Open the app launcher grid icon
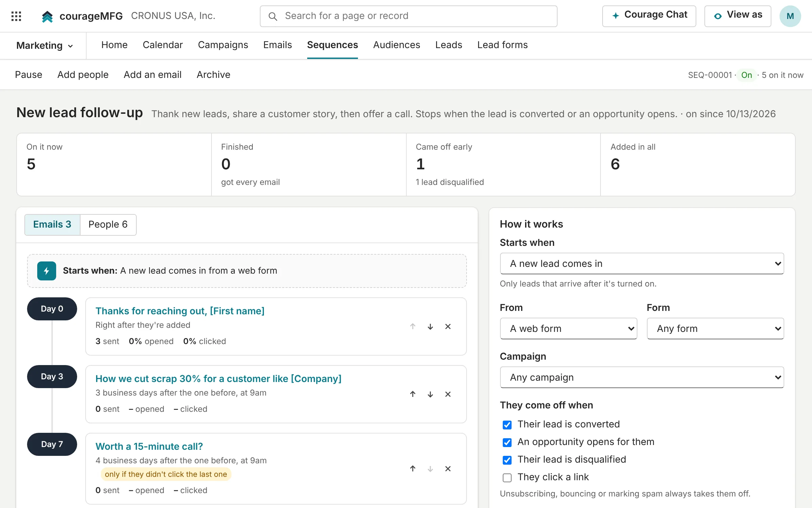The image size is (812, 508). [x=16, y=16]
